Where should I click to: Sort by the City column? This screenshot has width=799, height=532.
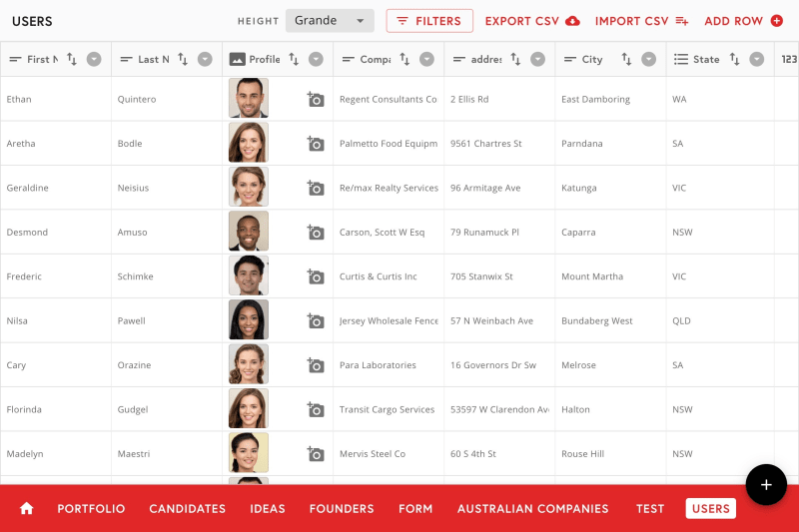(x=626, y=59)
